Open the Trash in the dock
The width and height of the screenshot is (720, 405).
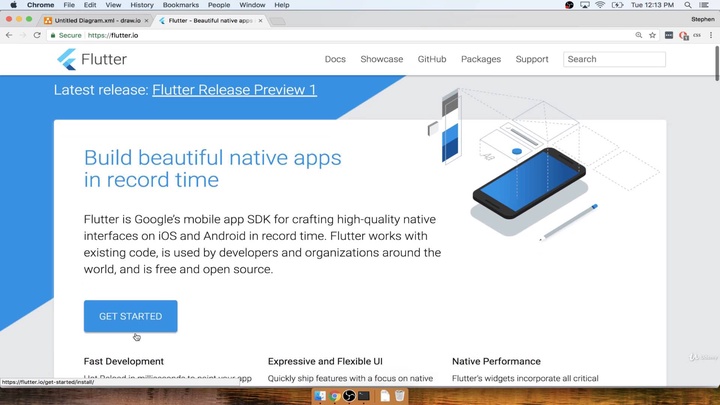pos(400,396)
